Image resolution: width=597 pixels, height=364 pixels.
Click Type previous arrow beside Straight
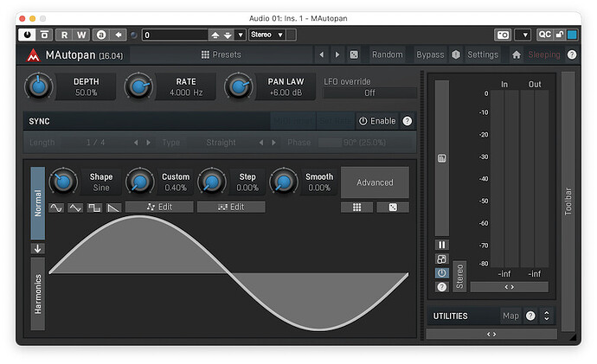261,143
